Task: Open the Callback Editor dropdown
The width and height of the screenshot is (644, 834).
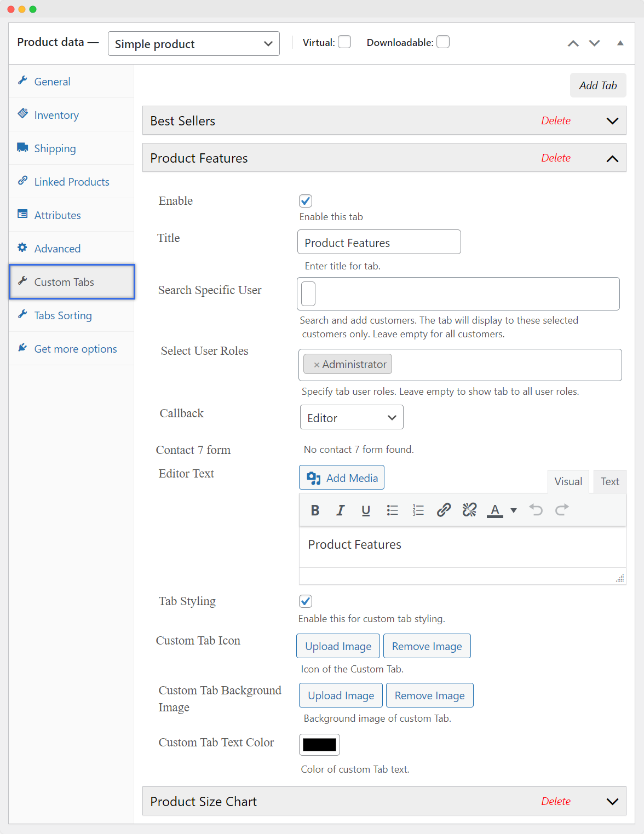Action: (x=352, y=418)
